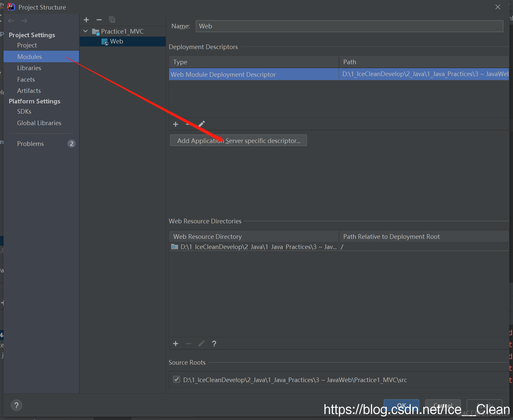Confirm changes with the OK button

click(x=401, y=406)
